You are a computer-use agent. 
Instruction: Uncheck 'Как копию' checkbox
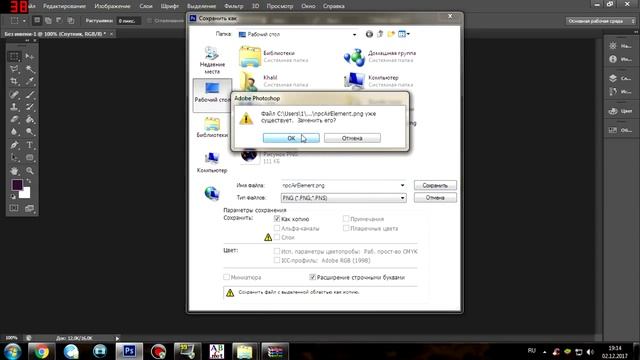pos(277,219)
